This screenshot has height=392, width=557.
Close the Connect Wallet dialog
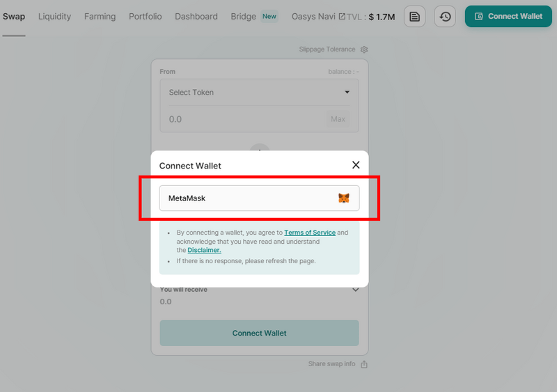point(356,165)
